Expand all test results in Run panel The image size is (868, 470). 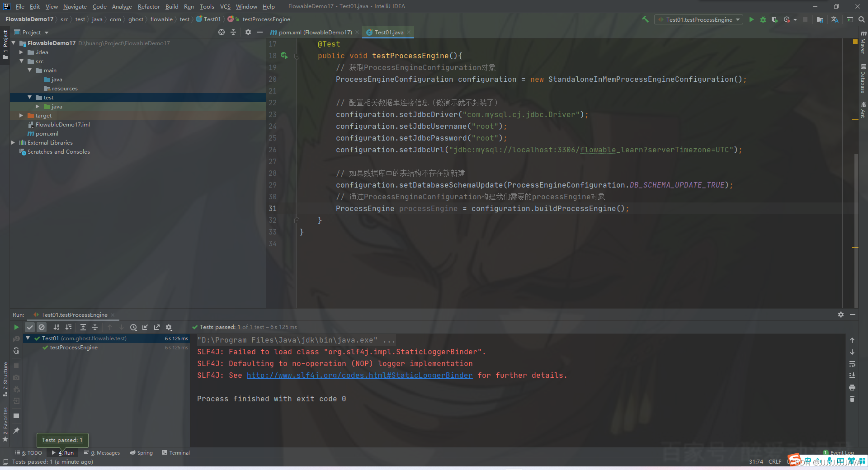[x=83, y=327]
